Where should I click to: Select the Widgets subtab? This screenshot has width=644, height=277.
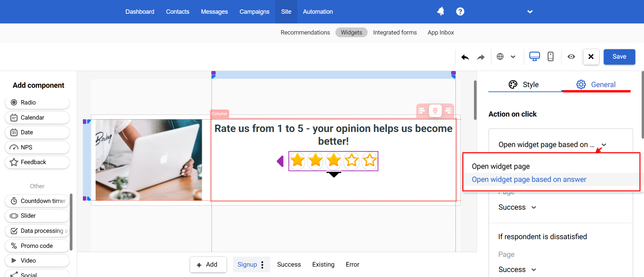[x=352, y=32]
